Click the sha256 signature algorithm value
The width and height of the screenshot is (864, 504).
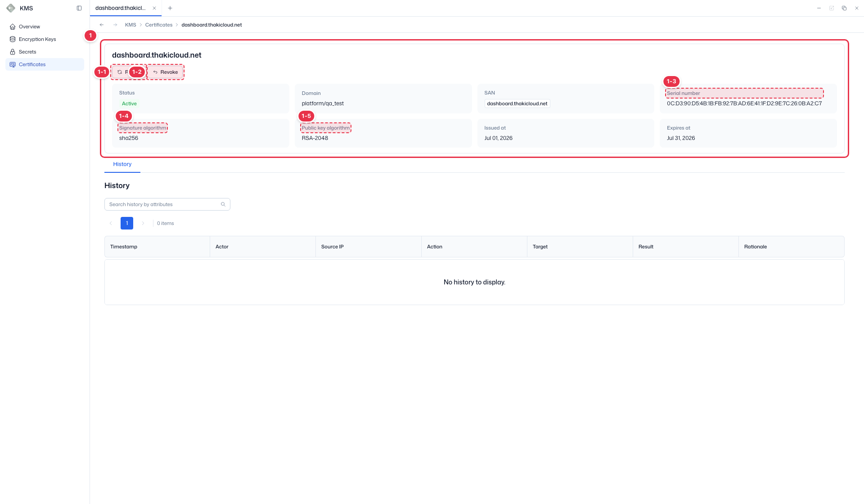coord(129,138)
